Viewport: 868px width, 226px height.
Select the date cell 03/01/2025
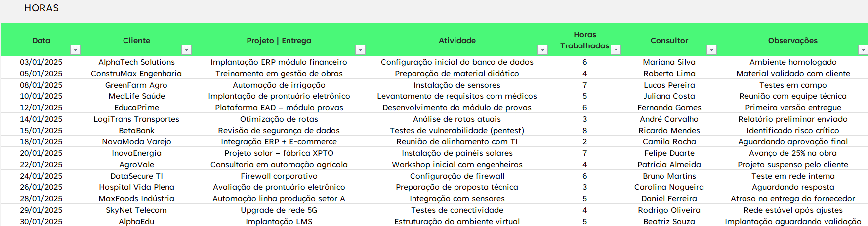(x=41, y=62)
